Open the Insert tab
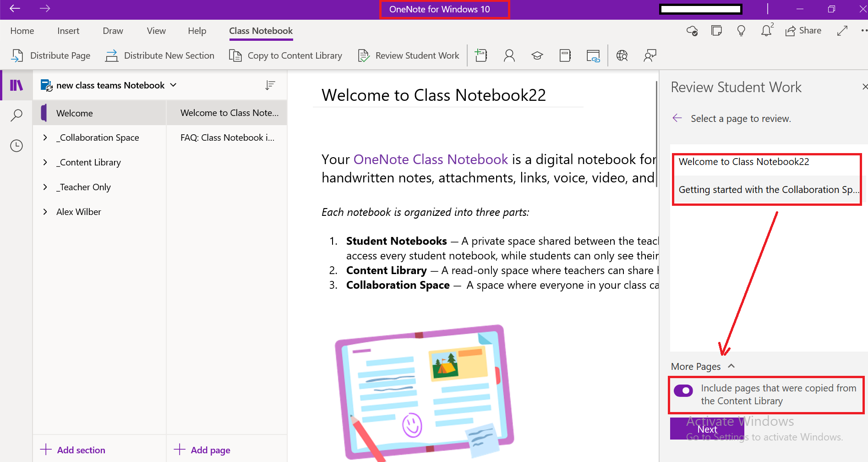This screenshot has height=462, width=868. 68,31
